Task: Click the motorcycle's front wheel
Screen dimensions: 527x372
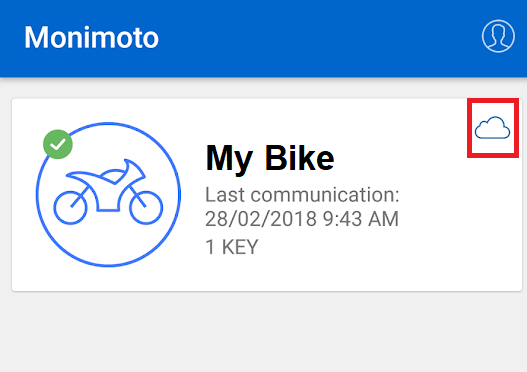Action: [x=146, y=208]
